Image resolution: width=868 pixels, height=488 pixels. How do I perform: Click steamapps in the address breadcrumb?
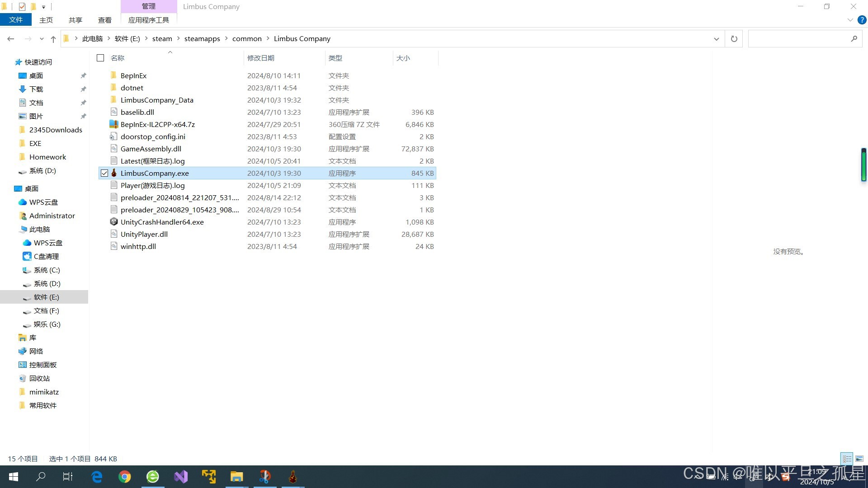point(202,39)
